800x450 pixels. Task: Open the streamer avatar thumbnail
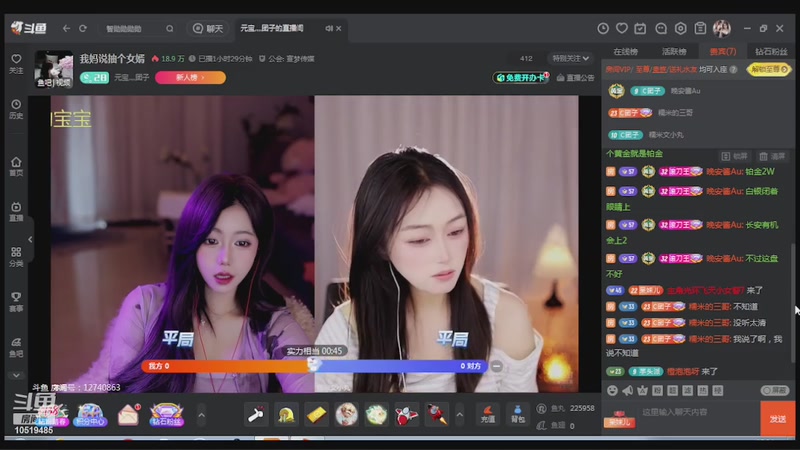pyautogui.click(x=54, y=69)
